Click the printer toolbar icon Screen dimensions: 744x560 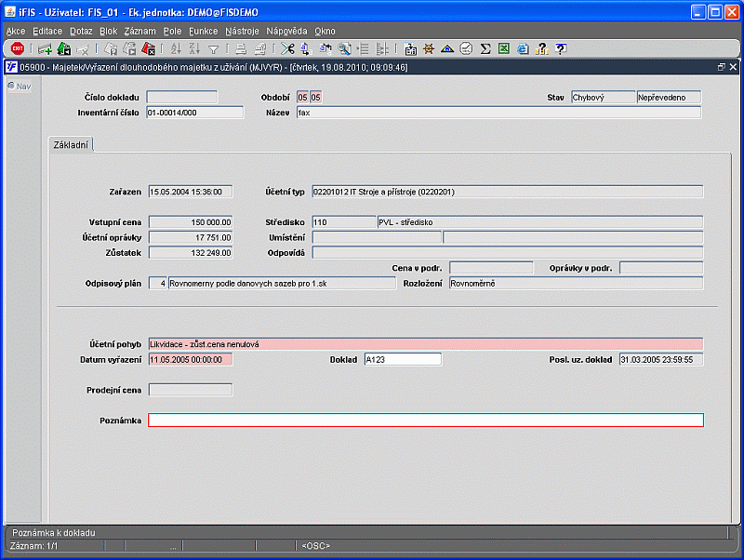pos(241,49)
